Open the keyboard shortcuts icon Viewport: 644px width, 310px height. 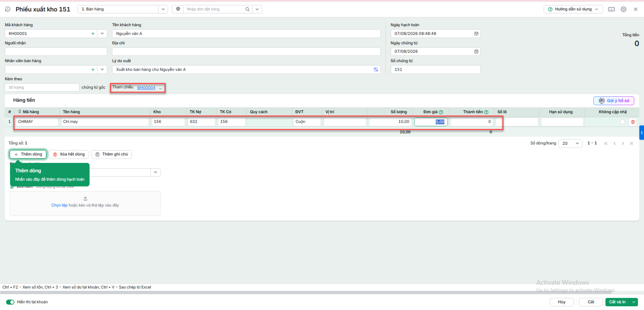611,9
